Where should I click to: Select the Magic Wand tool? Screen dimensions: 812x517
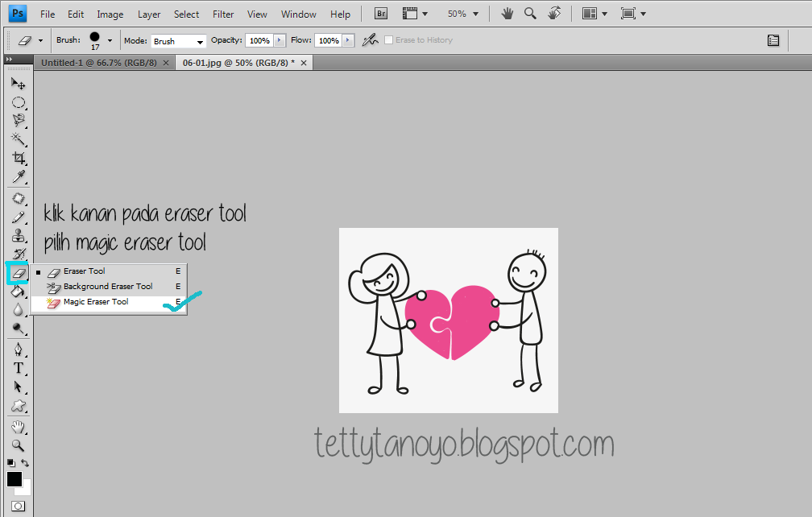coord(18,139)
